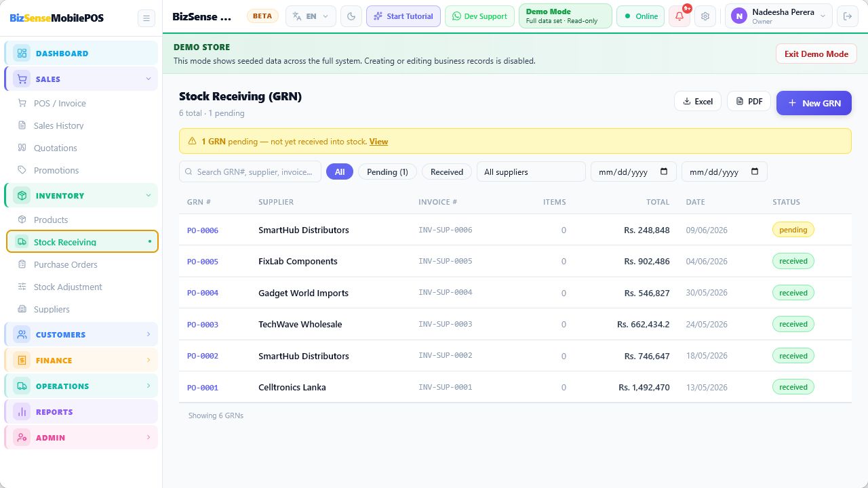Screen dimensions: 868x488
Task: Click the Stock Adjustment sliders icon
Action: pyautogui.click(x=22, y=287)
